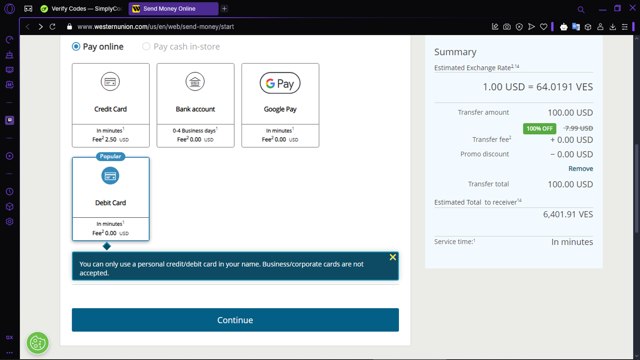The image size is (640, 360).
Task: Click the westernunion.com address bar URL
Action: [156, 27]
